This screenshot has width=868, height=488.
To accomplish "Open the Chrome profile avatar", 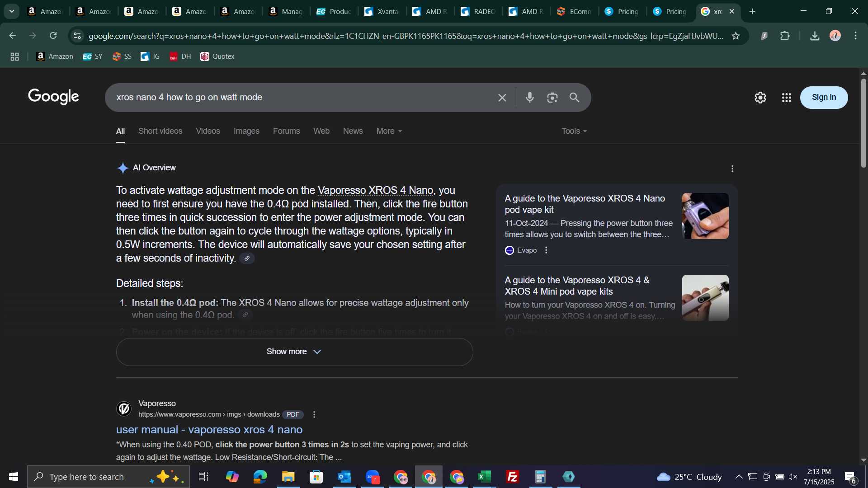I will tap(835, 36).
